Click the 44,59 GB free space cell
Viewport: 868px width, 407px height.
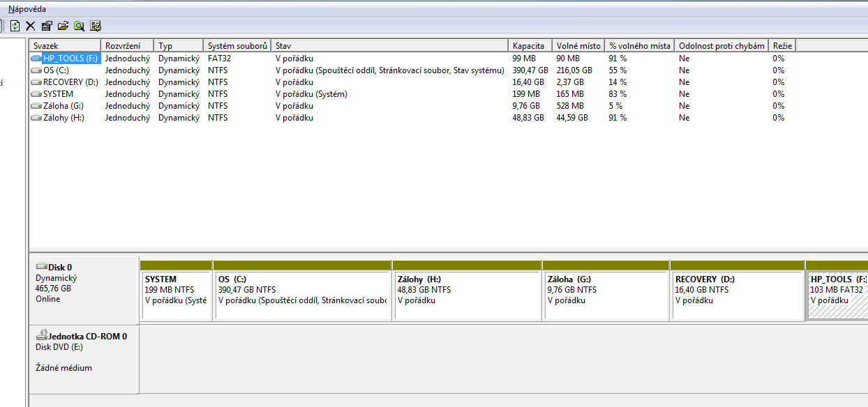[572, 118]
